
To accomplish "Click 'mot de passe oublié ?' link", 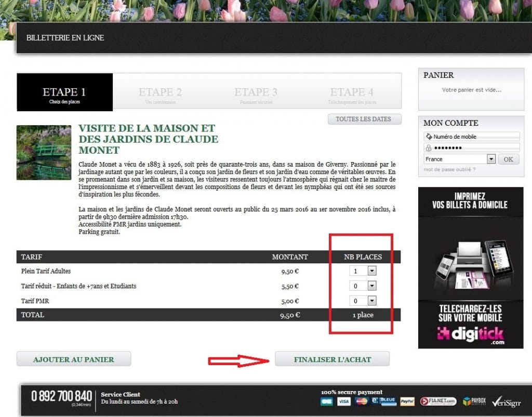I will point(449,169).
